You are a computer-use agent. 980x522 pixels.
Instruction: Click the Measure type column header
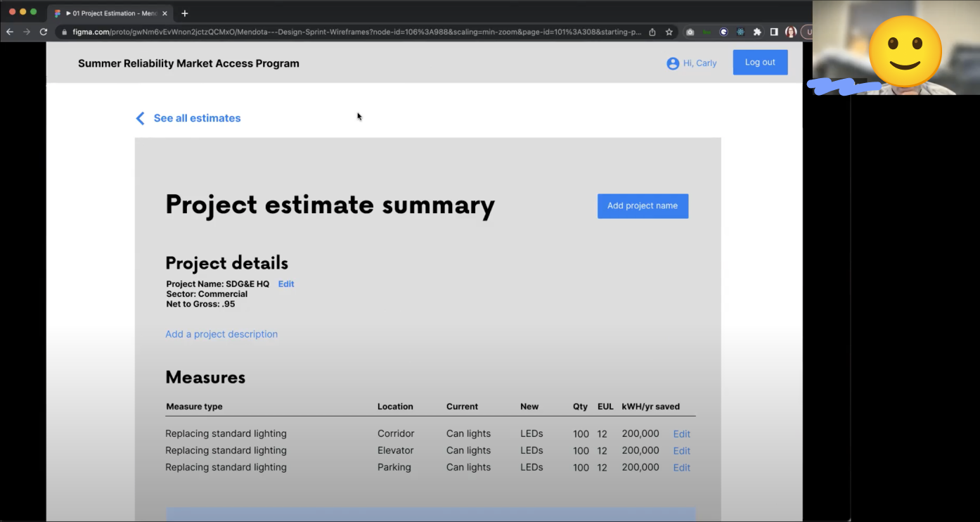(194, 407)
